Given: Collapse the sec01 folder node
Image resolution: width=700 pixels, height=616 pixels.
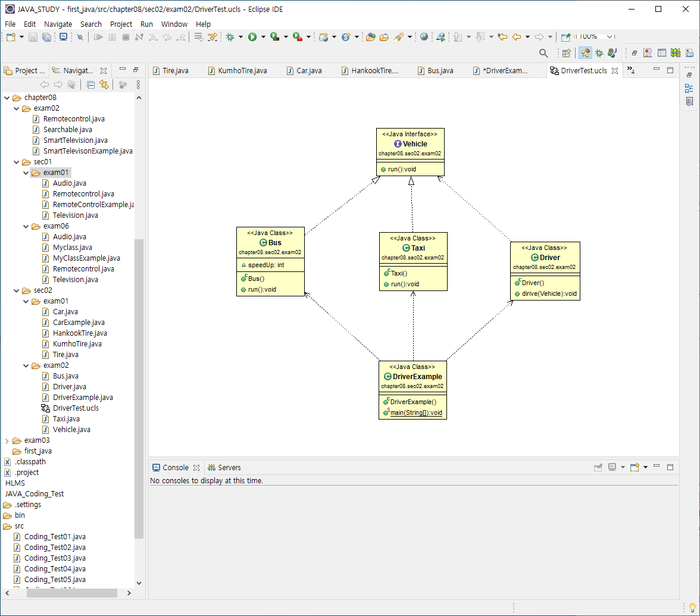Looking at the screenshot, I should 17,162.
